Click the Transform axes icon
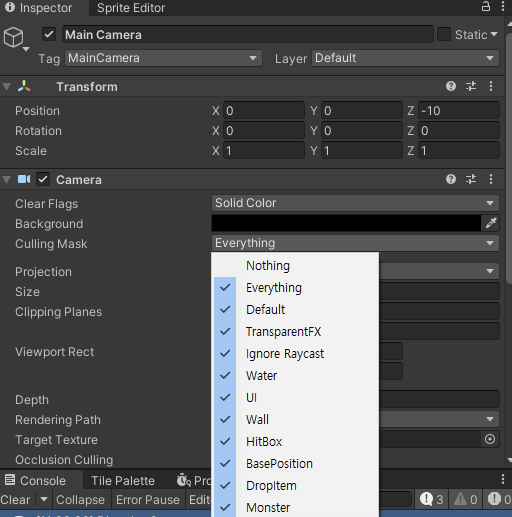The height and width of the screenshot is (517, 512). click(24, 86)
